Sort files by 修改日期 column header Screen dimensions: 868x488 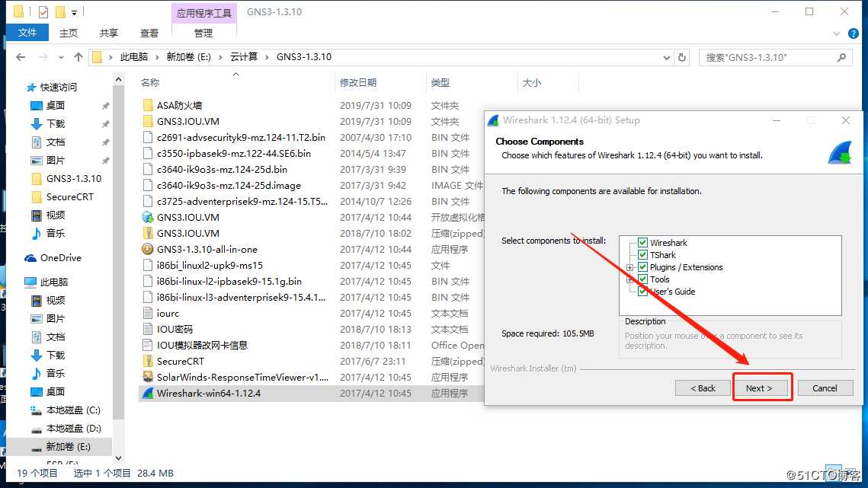pyautogui.click(x=358, y=82)
